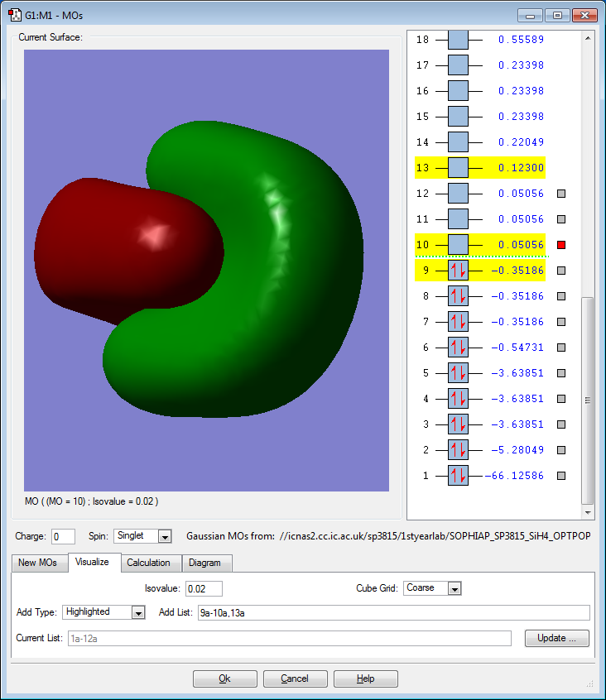The width and height of the screenshot is (606, 700).
Task: Toggle surface marker for MO 5
Action: tap(561, 373)
